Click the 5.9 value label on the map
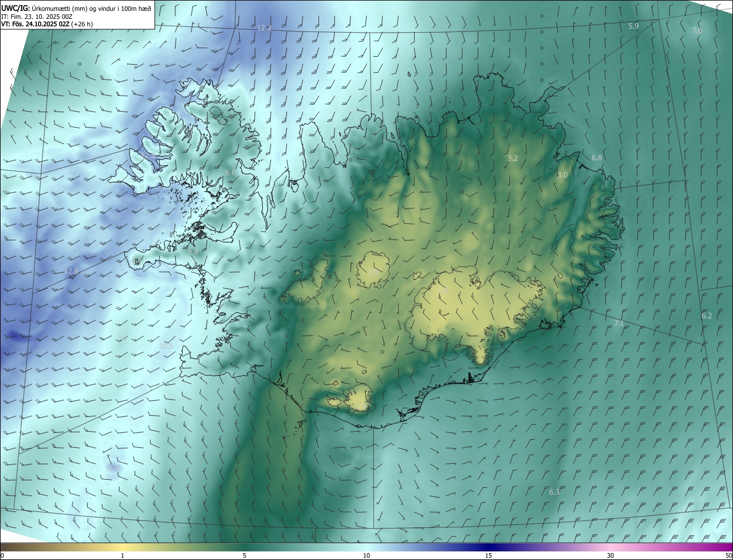733x560 pixels. (633, 26)
